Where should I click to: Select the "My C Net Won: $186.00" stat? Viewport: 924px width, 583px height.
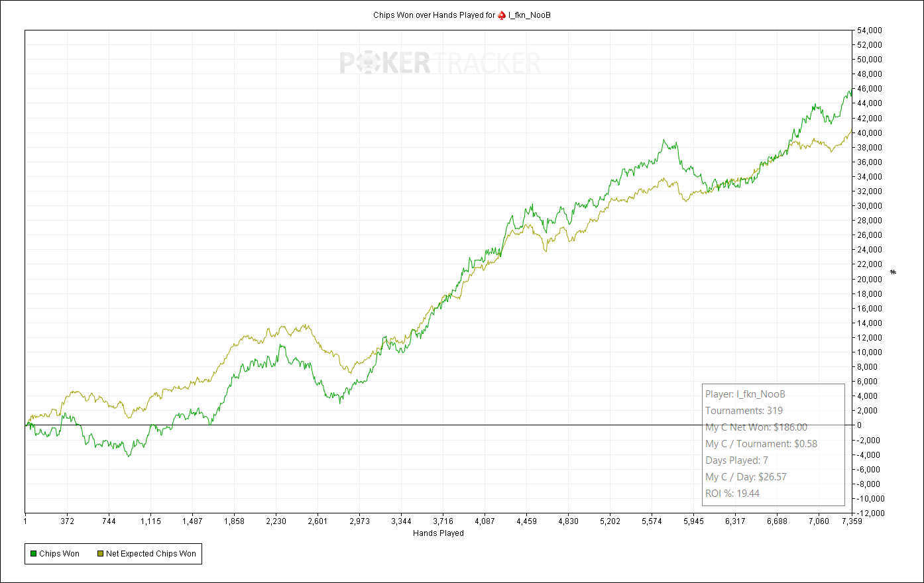pyautogui.click(x=756, y=427)
